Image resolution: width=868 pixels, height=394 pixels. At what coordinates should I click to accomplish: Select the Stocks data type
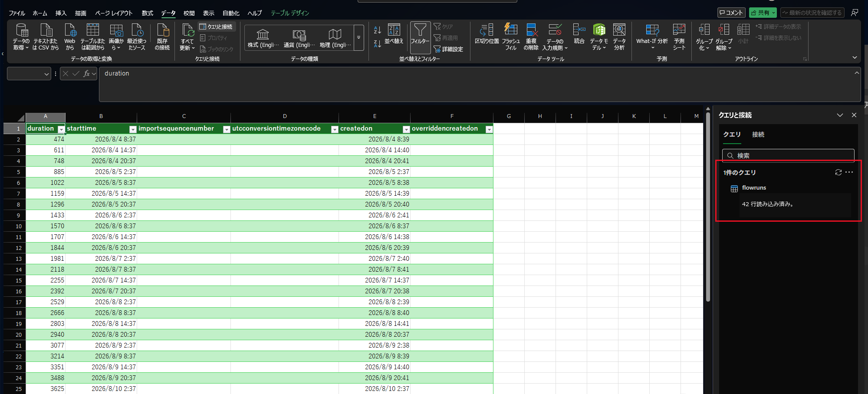point(263,38)
